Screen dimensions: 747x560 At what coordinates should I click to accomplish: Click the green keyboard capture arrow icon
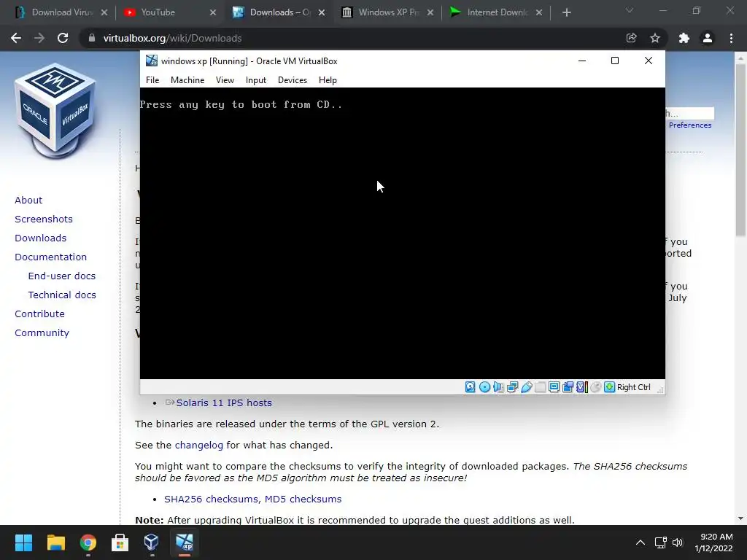click(x=609, y=387)
